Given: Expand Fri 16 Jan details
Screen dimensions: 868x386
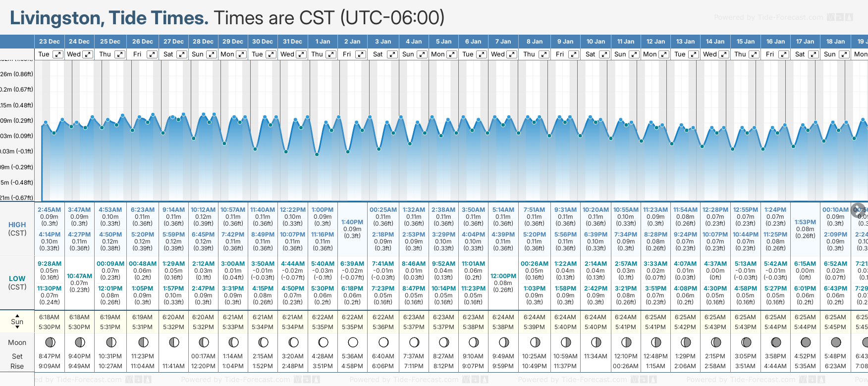Looking at the screenshot, I should [783, 54].
